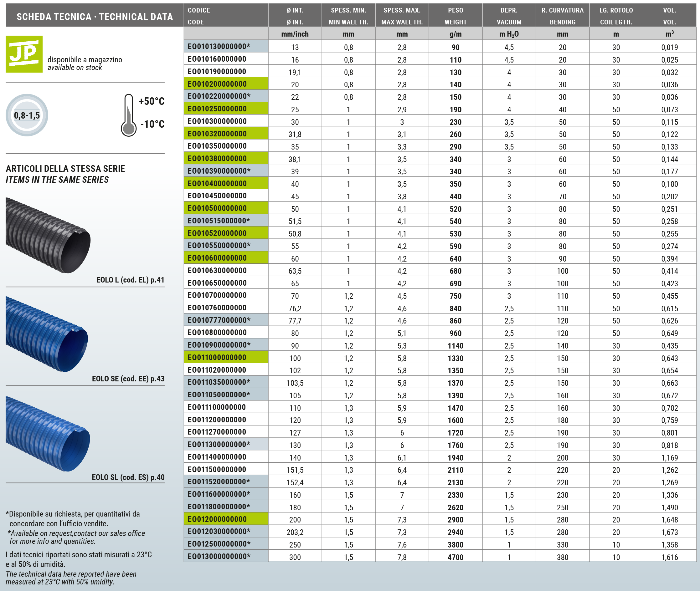Select the dark blue EOLO SE hose image

[47, 334]
